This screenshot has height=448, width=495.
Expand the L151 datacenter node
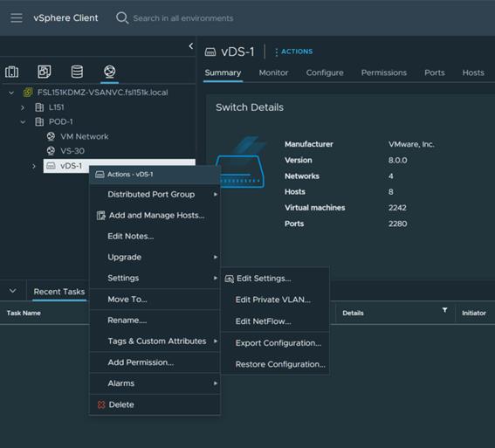pos(23,107)
